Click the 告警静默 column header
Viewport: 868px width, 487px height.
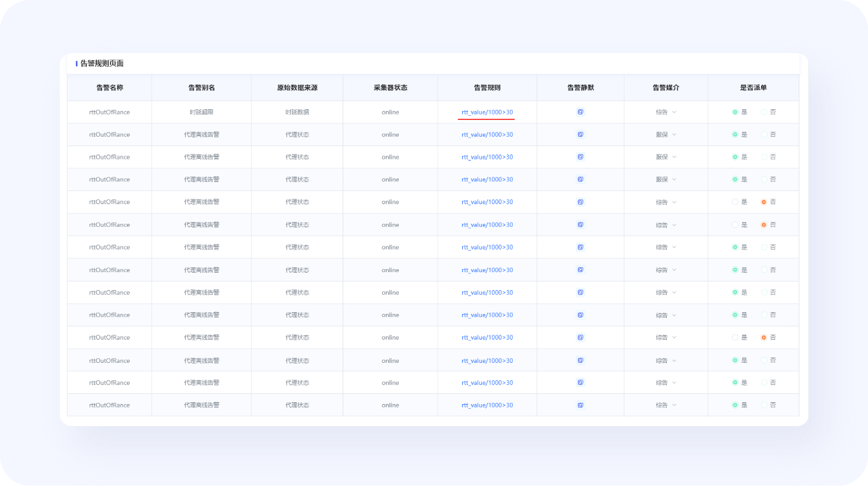(x=580, y=87)
